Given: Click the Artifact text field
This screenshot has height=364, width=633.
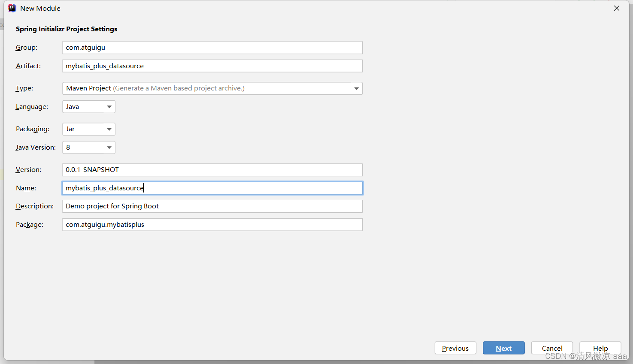Looking at the screenshot, I should coord(212,66).
